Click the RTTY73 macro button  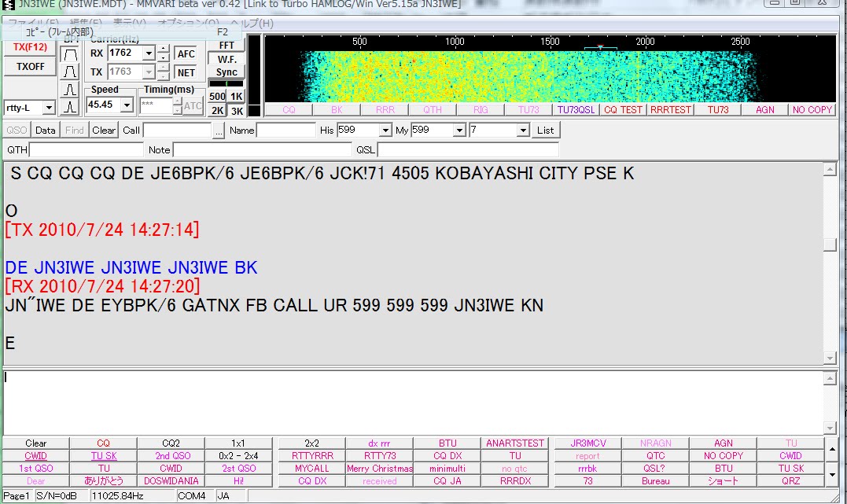coord(379,456)
